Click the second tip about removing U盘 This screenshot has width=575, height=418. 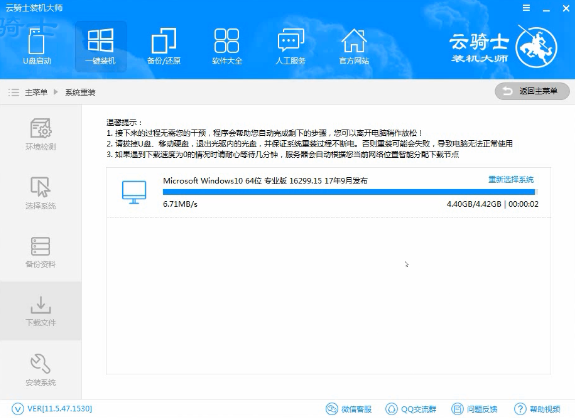[310, 143]
